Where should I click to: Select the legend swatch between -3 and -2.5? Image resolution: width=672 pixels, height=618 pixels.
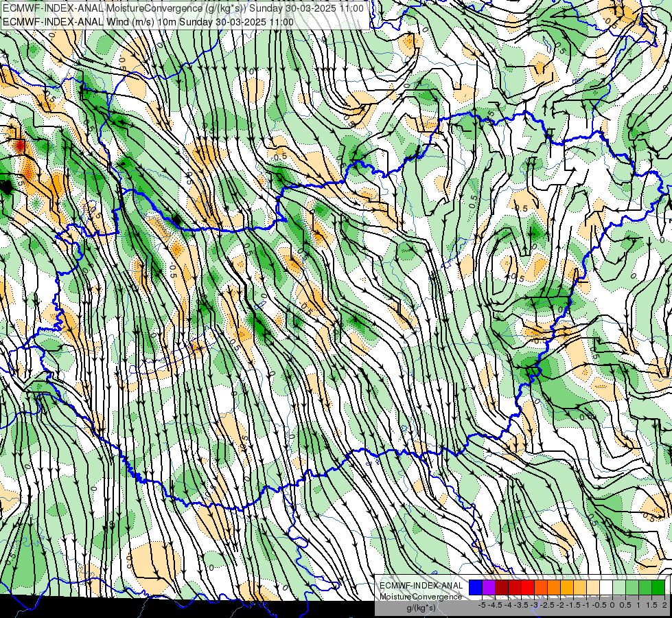tap(541, 588)
